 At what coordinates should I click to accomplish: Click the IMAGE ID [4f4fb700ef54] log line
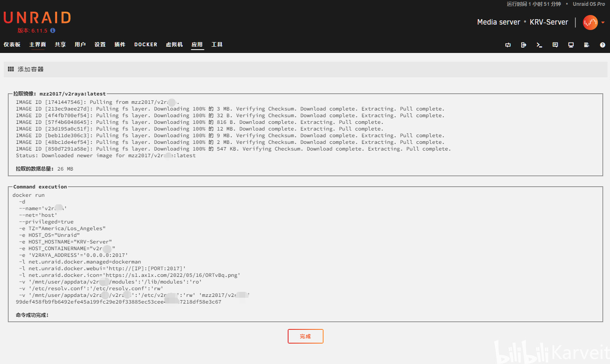tap(230, 115)
